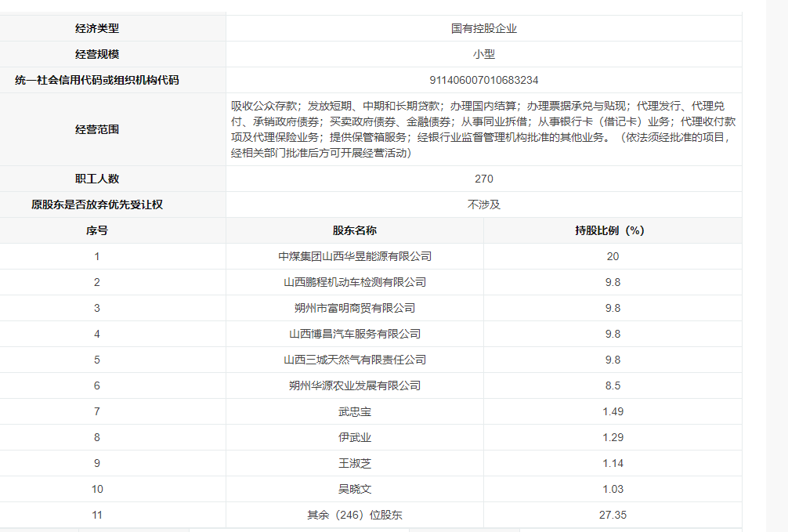Image resolution: width=788 pixels, height=532 pixels.
Task: Select shareholder 山西三城天然气有限责任公司
Action: tap(355, 360)
